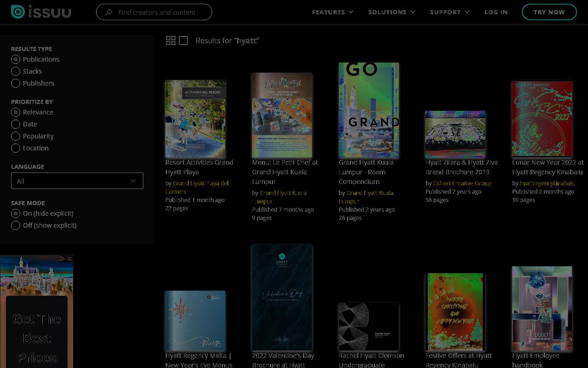Prioritize results by Location
The image size is (588, 368).
pyautogui.click(x=16, y=148)
